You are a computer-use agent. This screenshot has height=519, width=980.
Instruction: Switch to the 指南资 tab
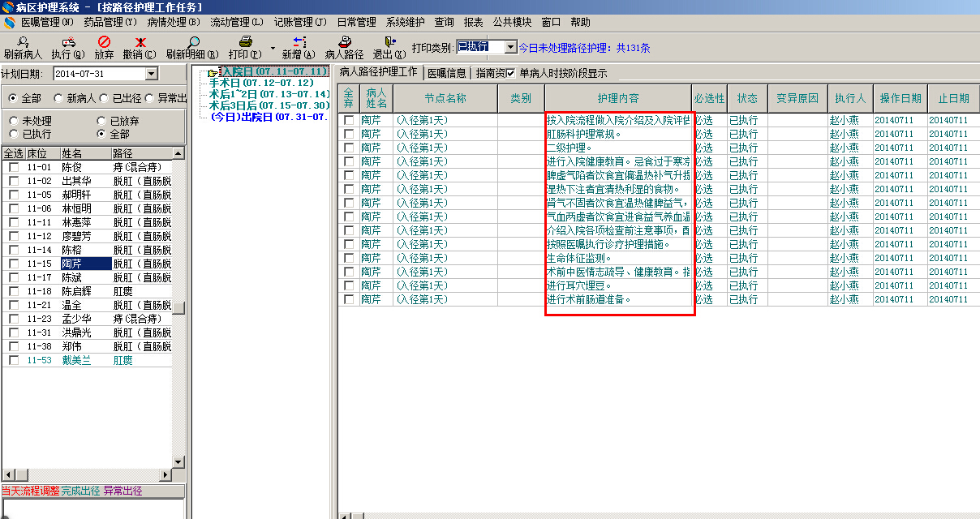pos(490,73)
